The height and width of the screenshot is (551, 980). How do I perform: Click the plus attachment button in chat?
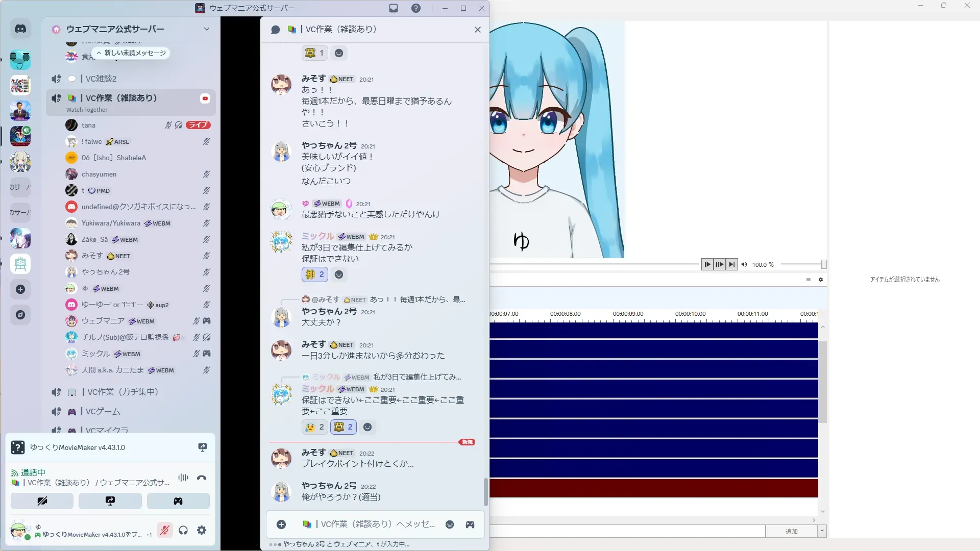point(281,524)
